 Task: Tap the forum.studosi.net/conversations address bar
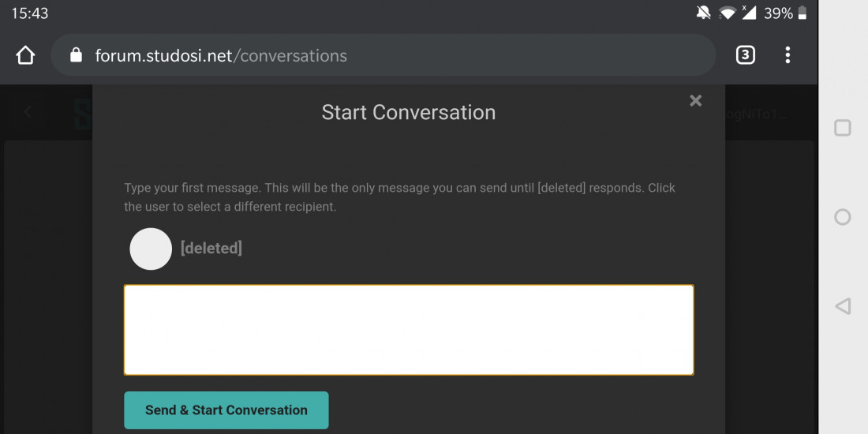383,55
